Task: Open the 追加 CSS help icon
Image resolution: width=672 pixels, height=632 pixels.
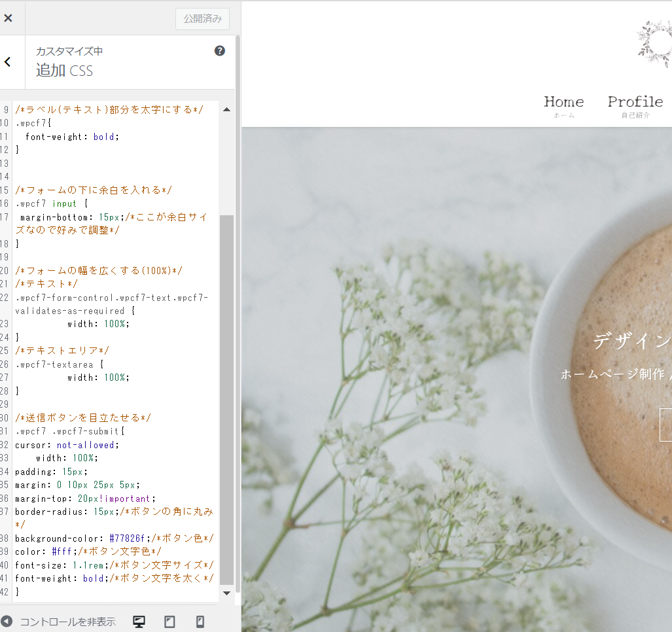Action: (x=220, y=50)
